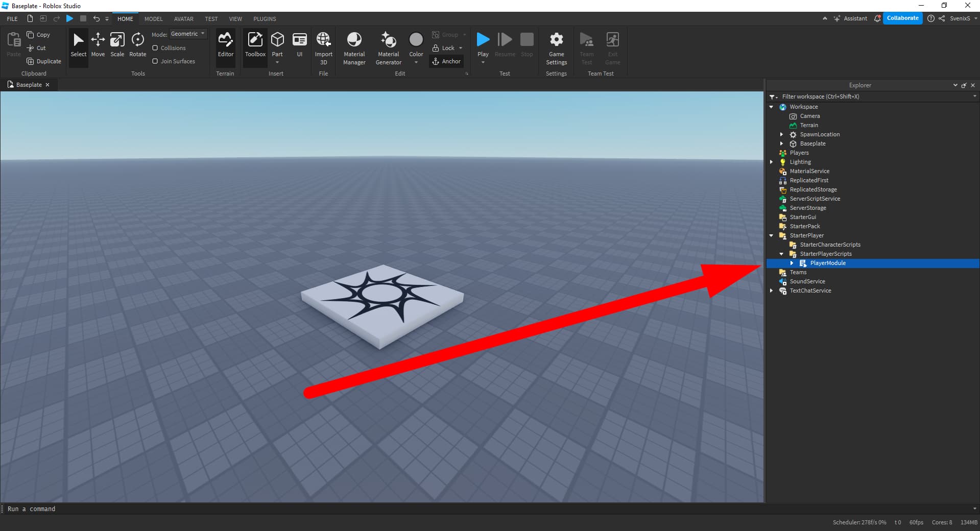The image size is (980, 531).
Task: Click the Collaborate button
Action: (902, 18)
